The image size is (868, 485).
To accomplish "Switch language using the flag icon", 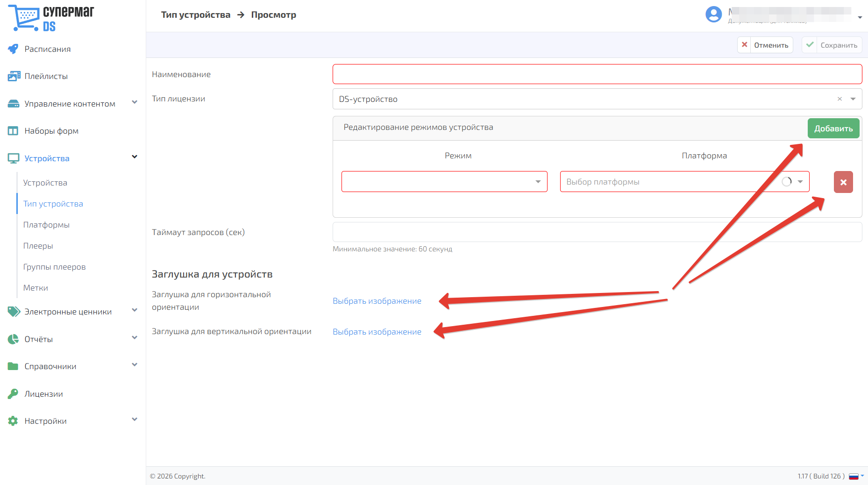I will (854, 476).
